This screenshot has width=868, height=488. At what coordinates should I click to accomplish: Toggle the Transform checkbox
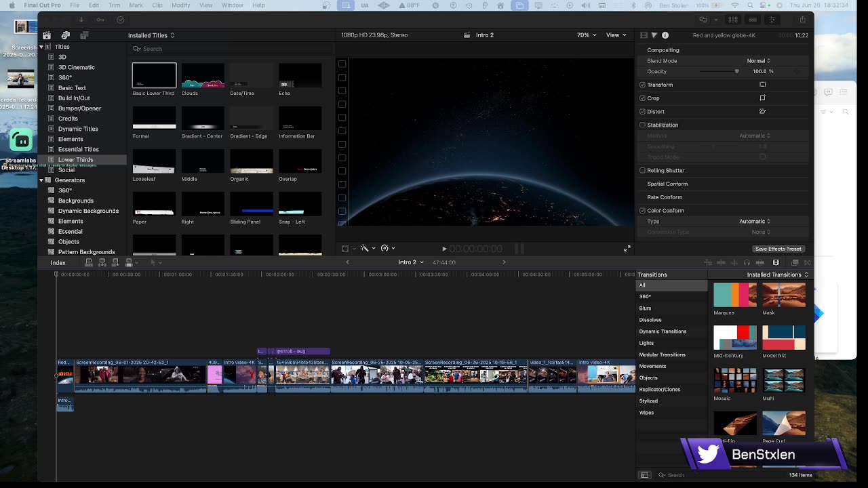coord(642,85)
